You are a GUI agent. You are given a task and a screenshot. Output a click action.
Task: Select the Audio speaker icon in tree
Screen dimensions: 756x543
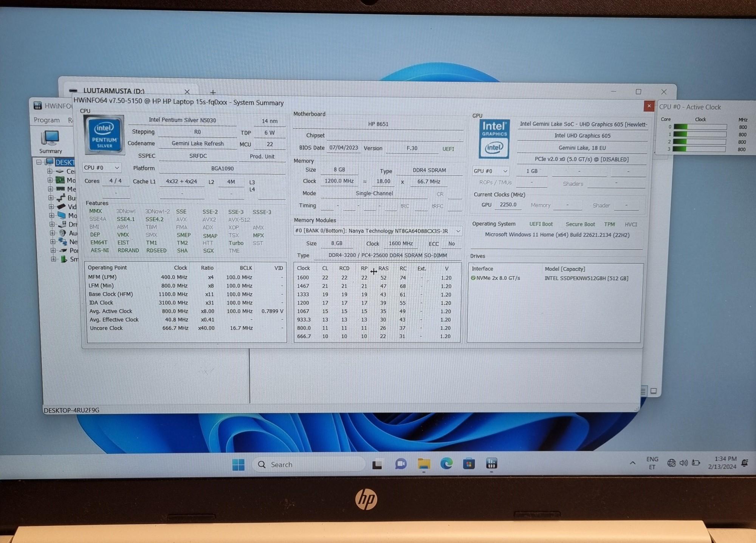pyautogui.click(x=63, y=233)
